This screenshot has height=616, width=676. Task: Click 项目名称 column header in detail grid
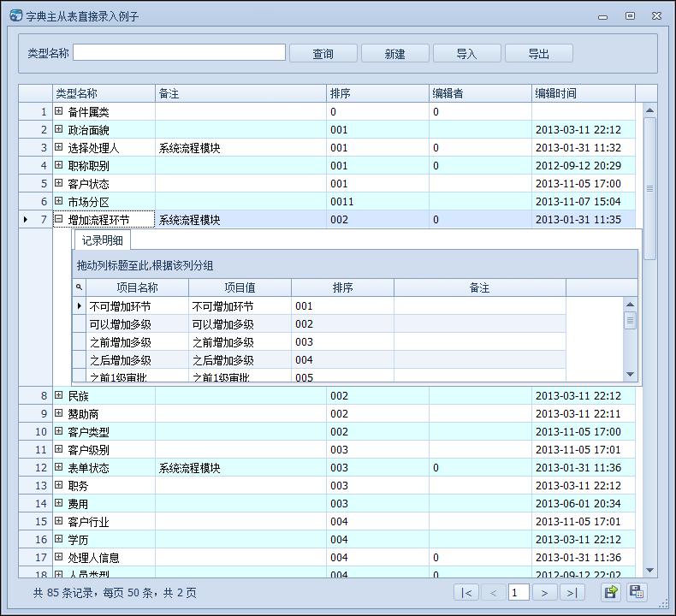tap(137, 287)
